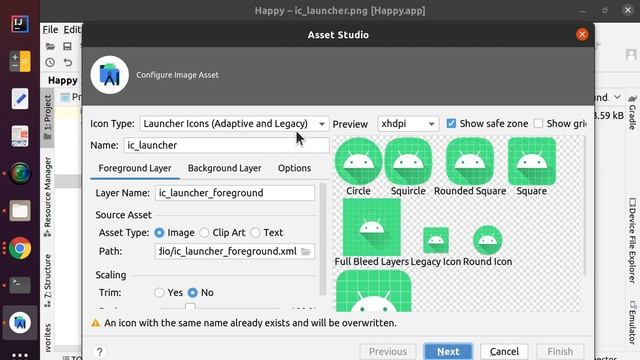This screenshot has width=640, height=360.
Task: Set Trim to No
Action: point(193,293)
